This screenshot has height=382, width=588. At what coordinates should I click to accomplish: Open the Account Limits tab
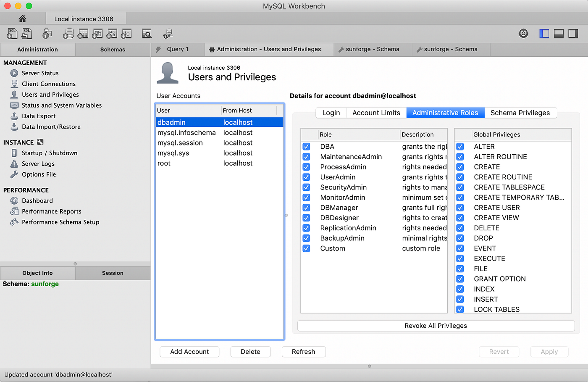tap(376, 113)
